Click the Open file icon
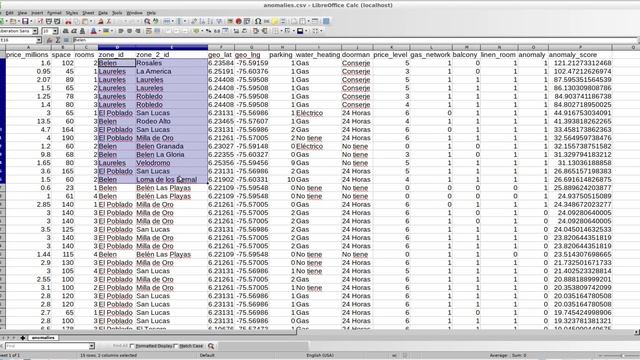This screenshot has height=360, width=640. click(x=13, y=21)
